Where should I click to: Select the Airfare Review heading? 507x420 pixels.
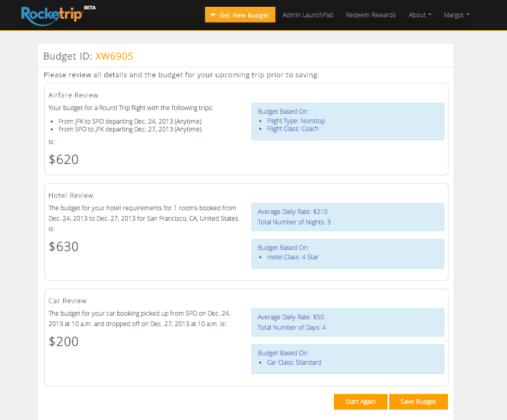[74, 95]
